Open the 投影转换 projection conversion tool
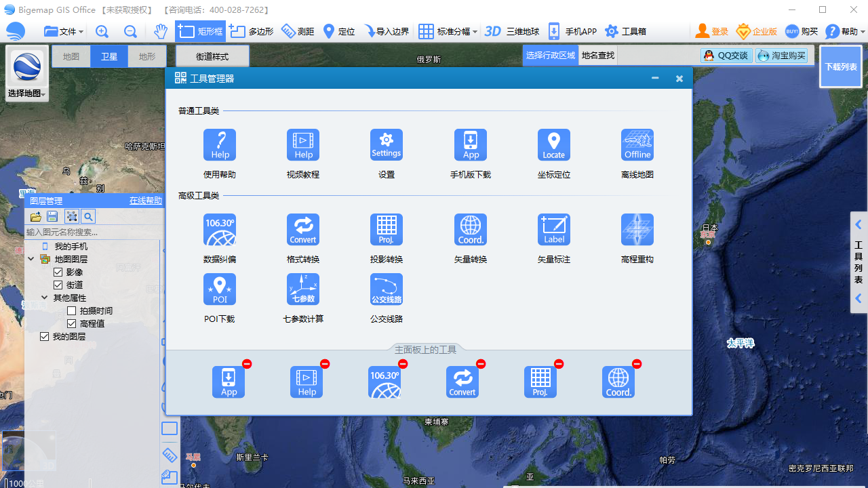Image resolution: width=868 pixels, height=488 pixels. 386,229
